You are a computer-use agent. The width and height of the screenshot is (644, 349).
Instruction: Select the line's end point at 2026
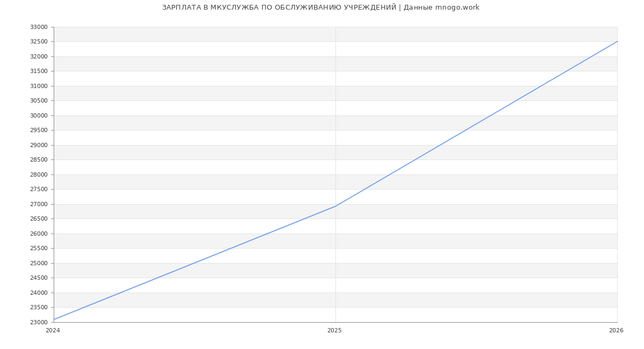tap(617, 41)
